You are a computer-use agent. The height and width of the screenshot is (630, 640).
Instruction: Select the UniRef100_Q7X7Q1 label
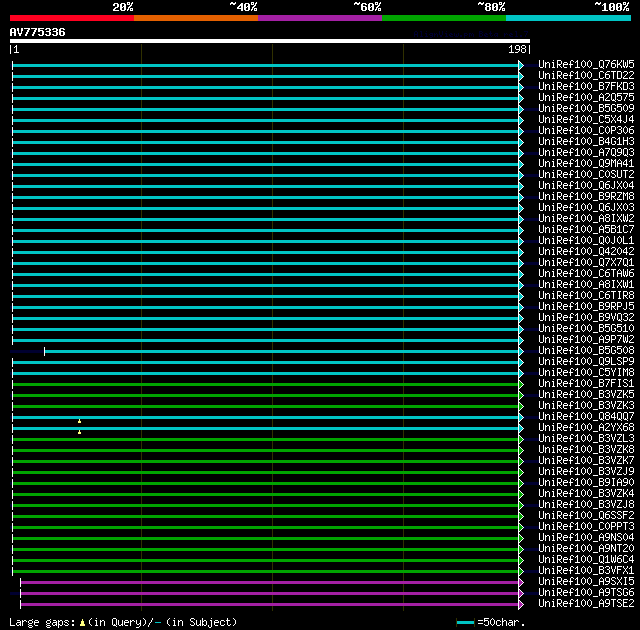586,263
